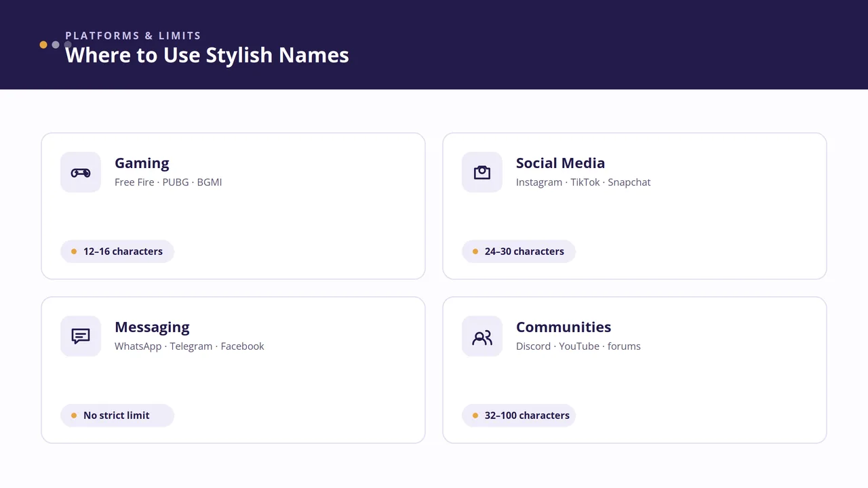The image size is (868, 488).
Task: Click the orange dot in the header
Action: pos(43,45)
